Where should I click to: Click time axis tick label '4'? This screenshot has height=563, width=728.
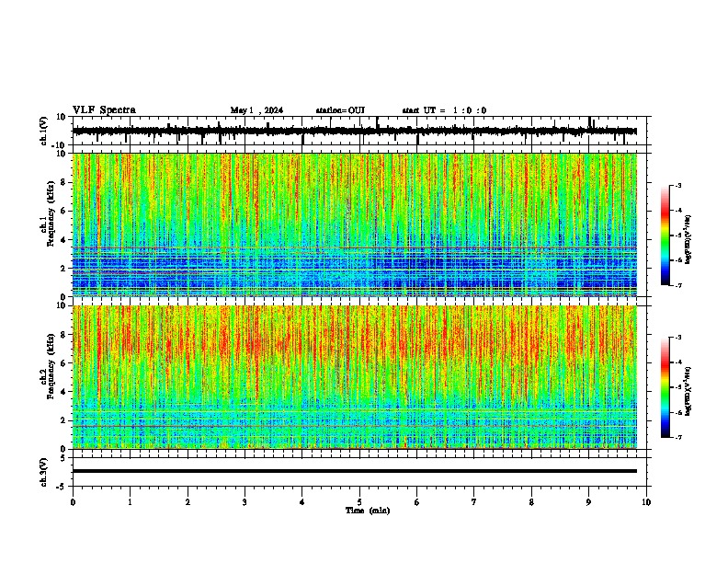302,502
